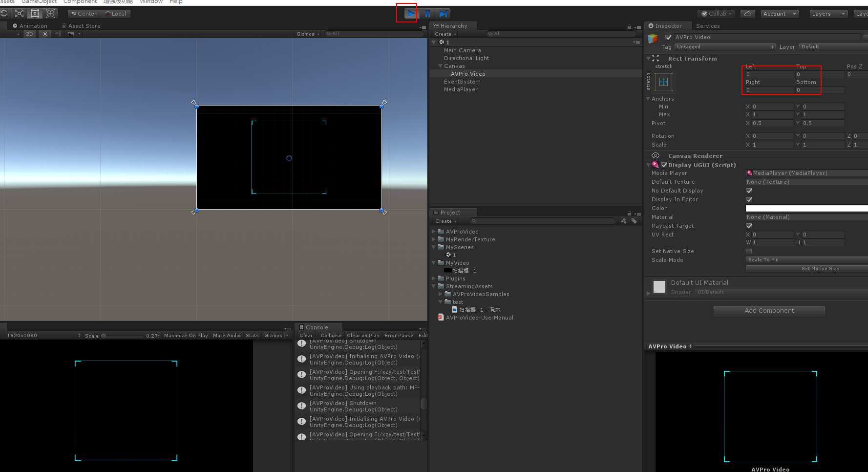Open the anchor presets icon in Rect Transform
Screen dimensions: 868x472
tap(663, 82)
